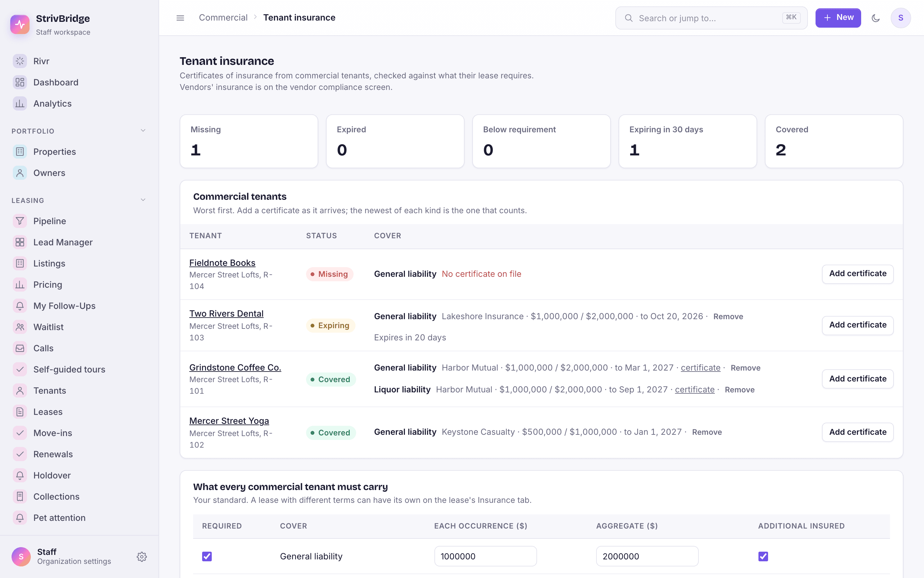Uncheck Additional insured for General liability

763,556
